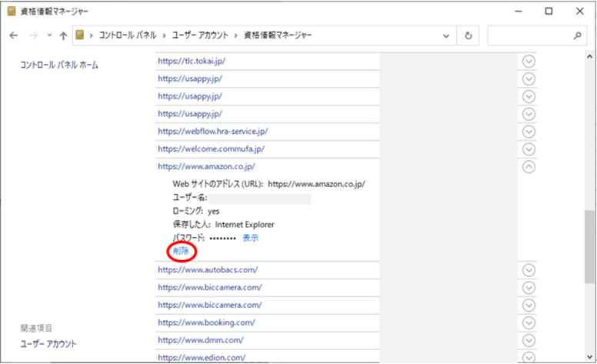Go up one folder level
Screen dimensions: 597x364
pos(63,36)
